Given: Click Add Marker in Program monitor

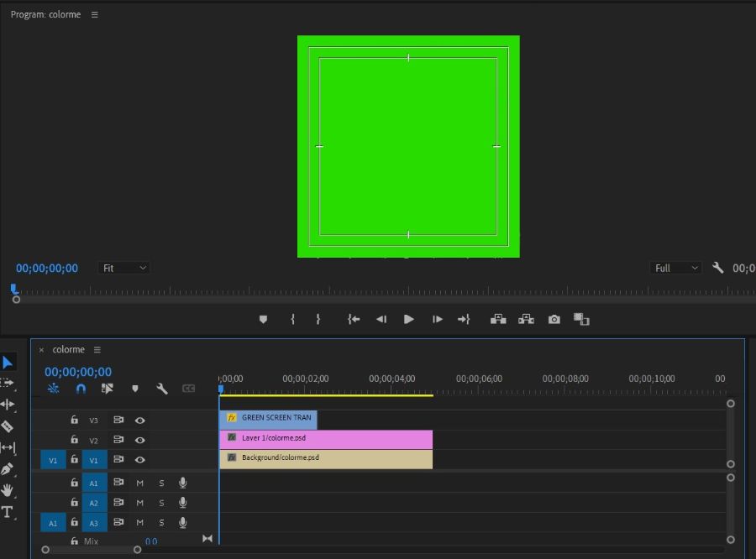Looking at the screenshot, I should click(263, 319).
